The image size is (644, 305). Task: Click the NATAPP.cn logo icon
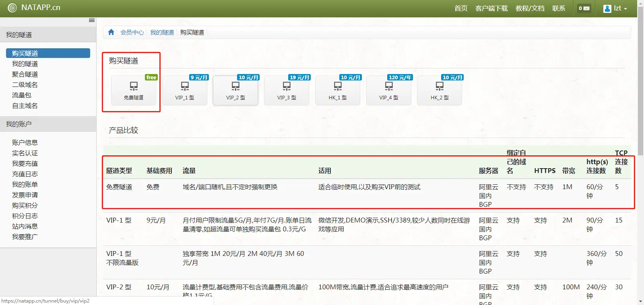(12, 8)
